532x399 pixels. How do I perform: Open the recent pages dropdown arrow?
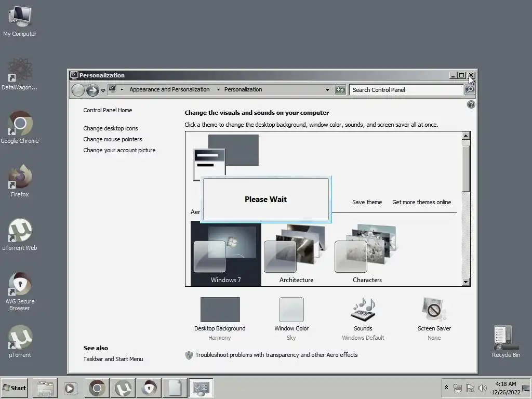pyautogui.click(x=103, y=90)
